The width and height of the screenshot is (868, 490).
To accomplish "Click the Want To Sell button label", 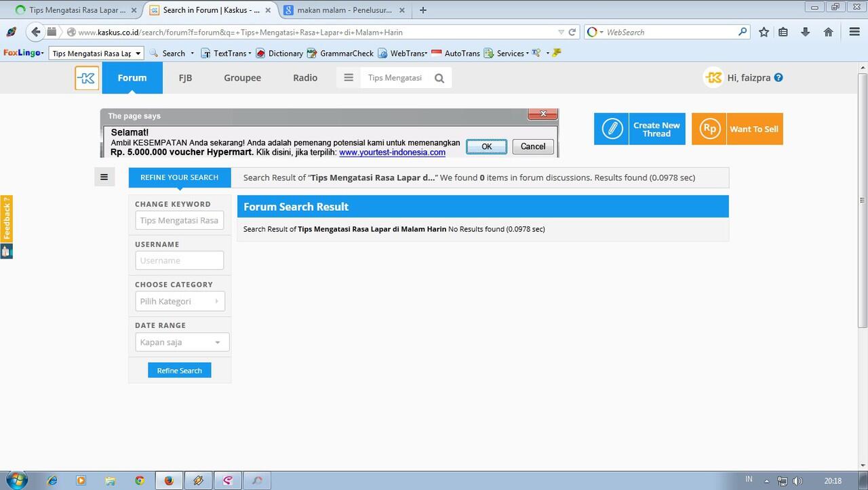I will [x=754, y=129].
